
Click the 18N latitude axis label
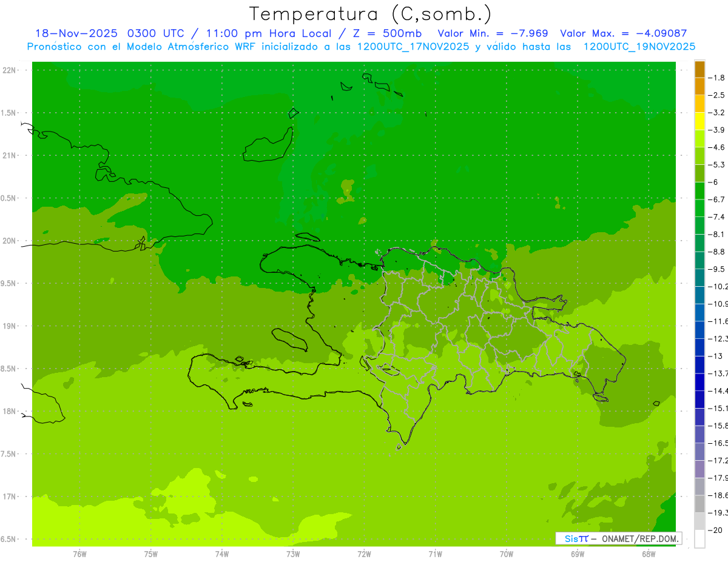coord(10,411)
